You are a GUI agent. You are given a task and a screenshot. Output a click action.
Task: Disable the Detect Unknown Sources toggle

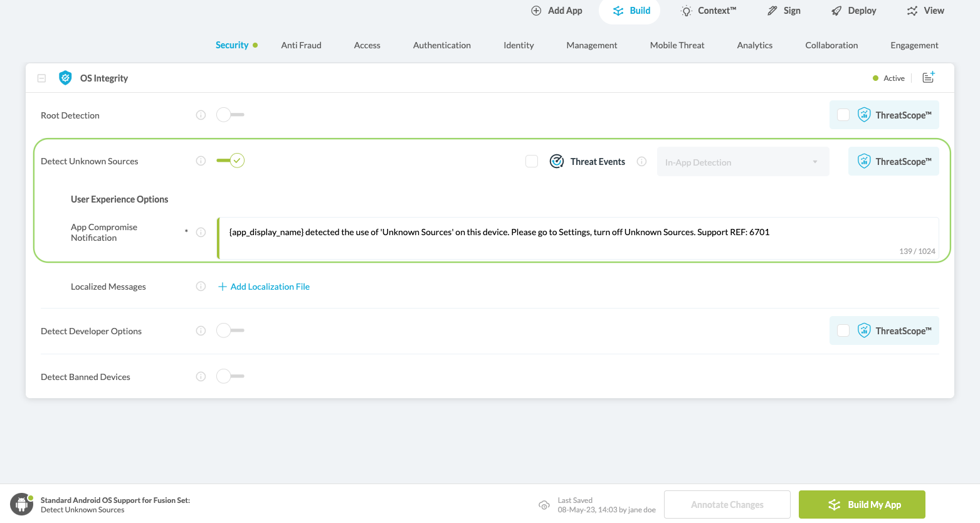230,161
